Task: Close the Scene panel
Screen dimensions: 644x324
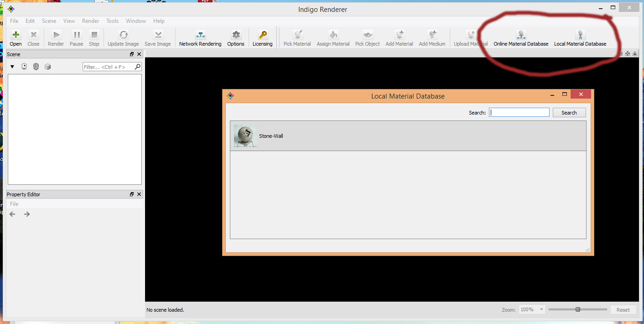Action: [139, 54]
